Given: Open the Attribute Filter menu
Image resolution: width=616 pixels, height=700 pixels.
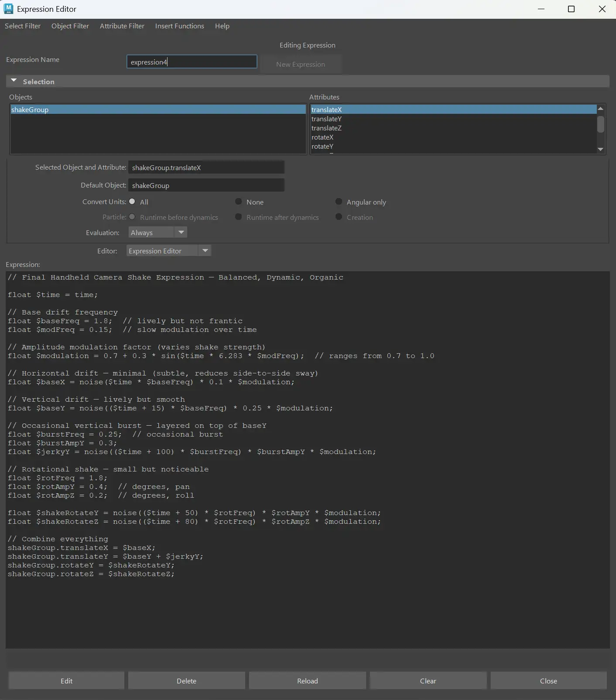Looking at the screenshot, I should [122, 26].
